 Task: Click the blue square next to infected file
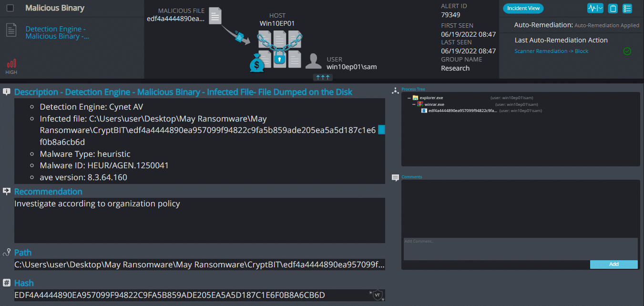(x=381, y=130)
